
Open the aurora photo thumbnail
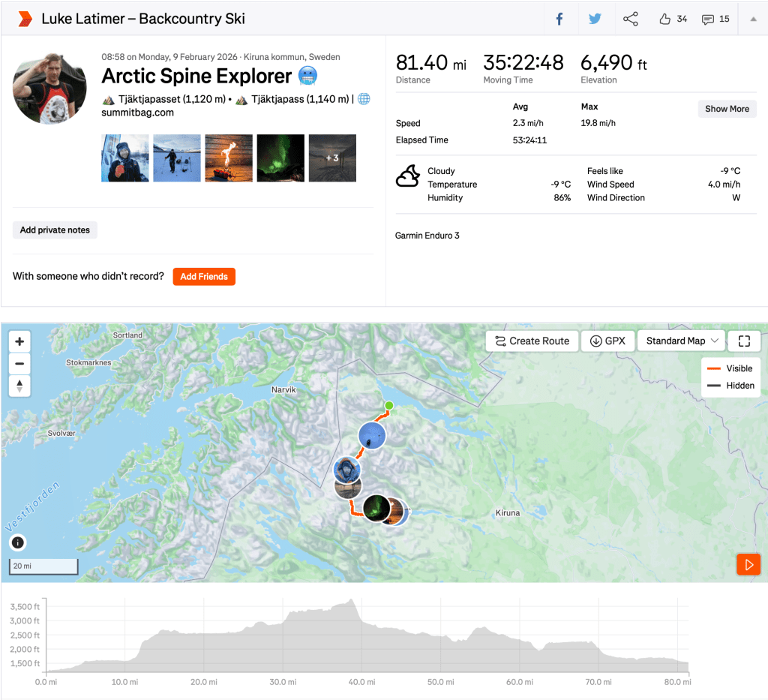point(280,158)
